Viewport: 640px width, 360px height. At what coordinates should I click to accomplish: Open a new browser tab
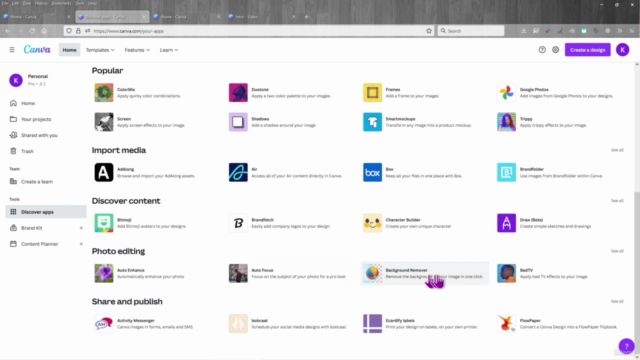point(306,17)
